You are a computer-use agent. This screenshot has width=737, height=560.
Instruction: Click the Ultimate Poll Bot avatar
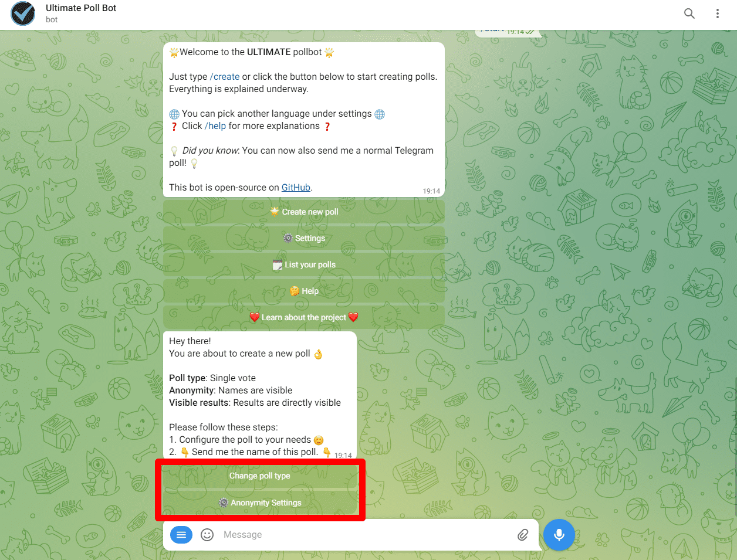(23, 14)
